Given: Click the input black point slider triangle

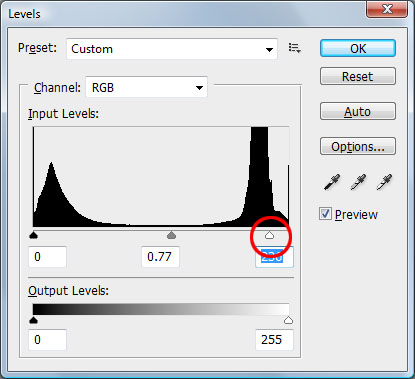Looking at the screenshot, I should (x=33, y=236).
